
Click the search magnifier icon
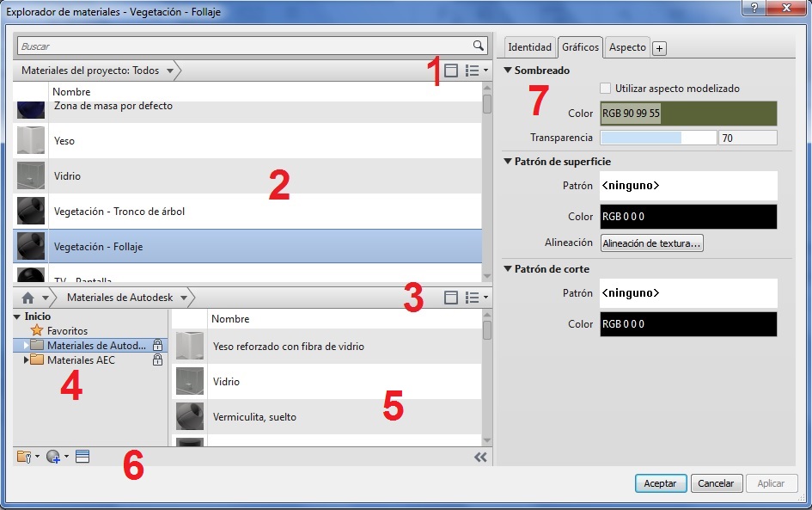coord(479,46)
